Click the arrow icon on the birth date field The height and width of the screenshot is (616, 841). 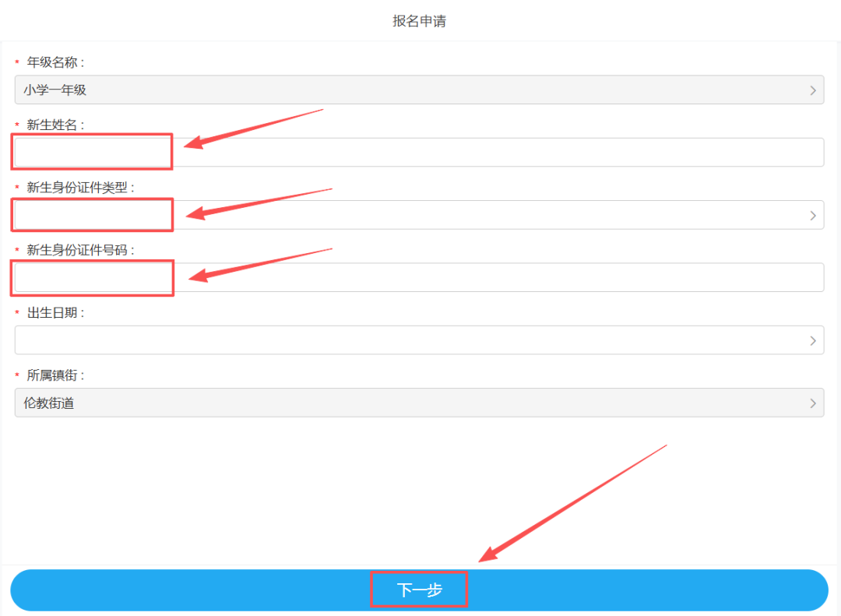[811, 340]
